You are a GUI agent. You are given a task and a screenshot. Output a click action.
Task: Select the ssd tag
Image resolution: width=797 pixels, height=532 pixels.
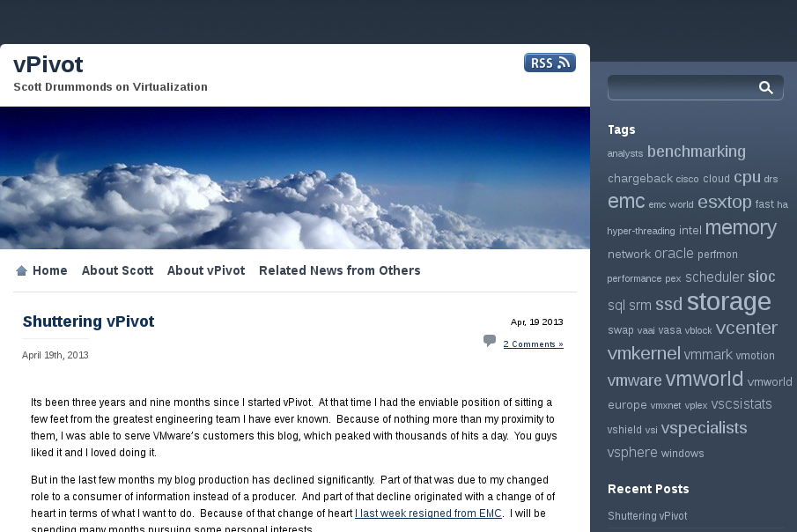click(668, 304)
